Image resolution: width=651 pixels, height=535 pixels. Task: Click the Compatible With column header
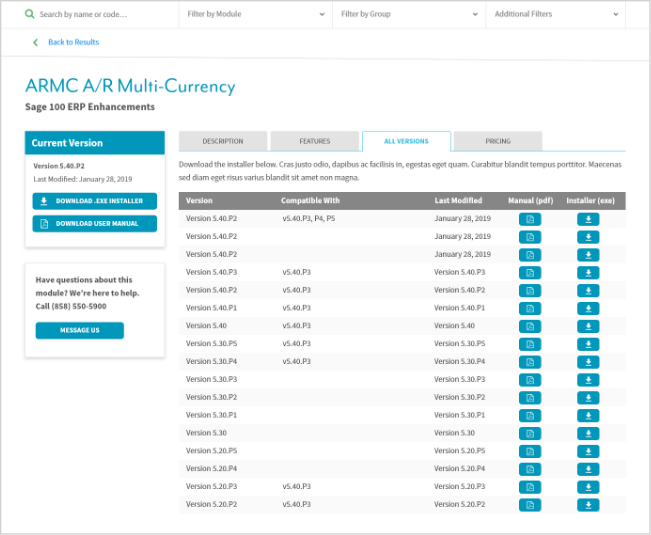pyautogui.click(x=310, y=200)
